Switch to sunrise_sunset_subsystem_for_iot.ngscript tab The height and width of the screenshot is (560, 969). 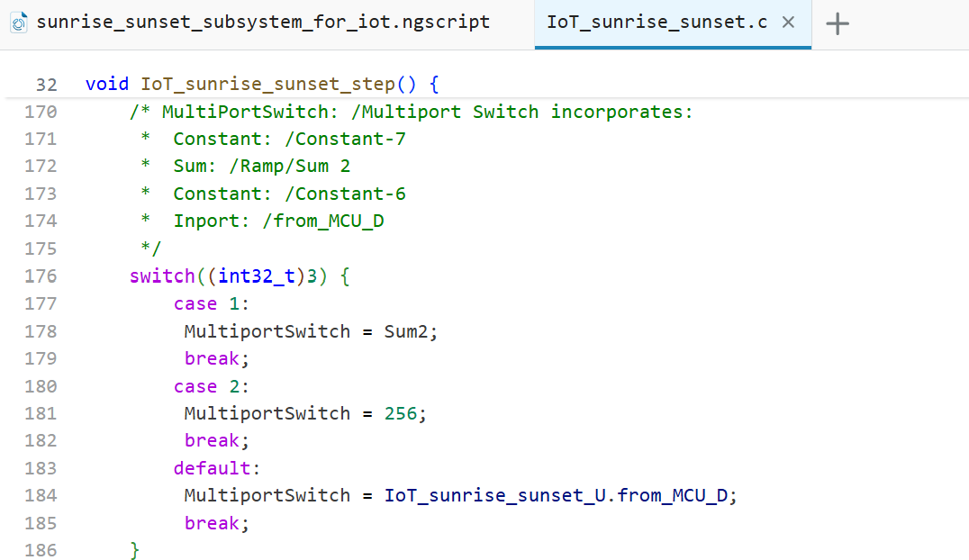[263, 23]
